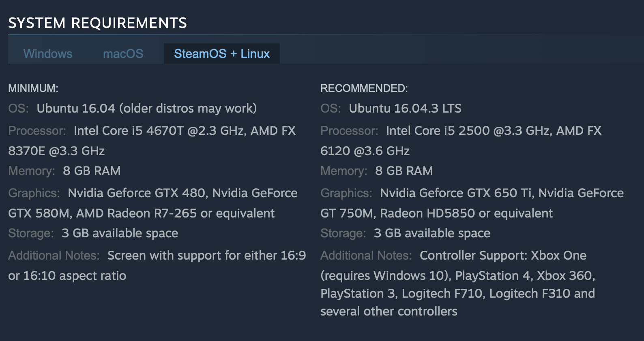
Task: Click the RECOMMENDED section label
Action: (x=364, y=88)
